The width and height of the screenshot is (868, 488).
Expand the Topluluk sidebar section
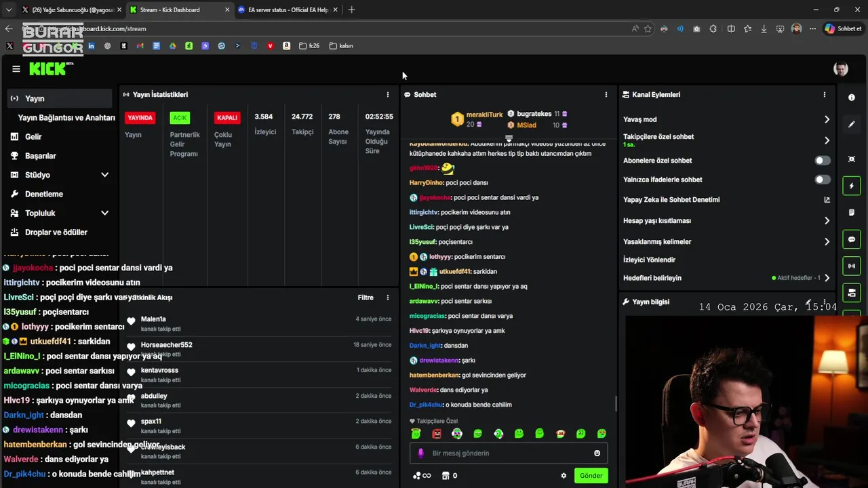[x=104, y=213]
